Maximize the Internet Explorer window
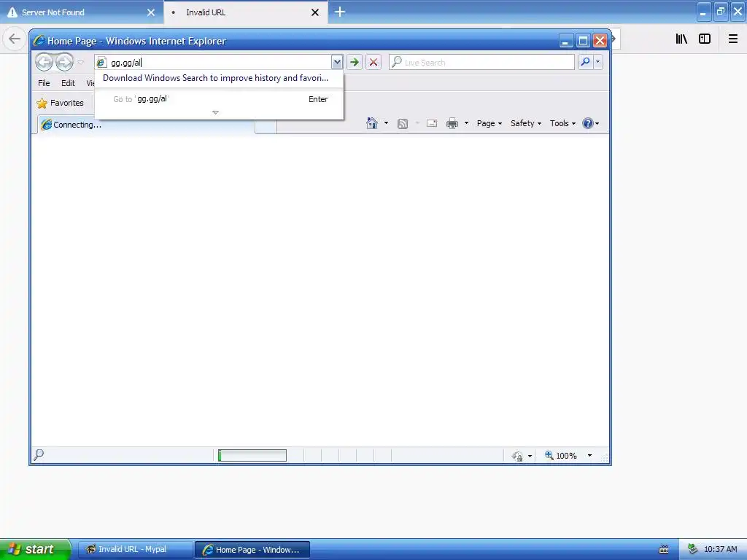Viewport: 747px width, 560px height. click(583, 41)
